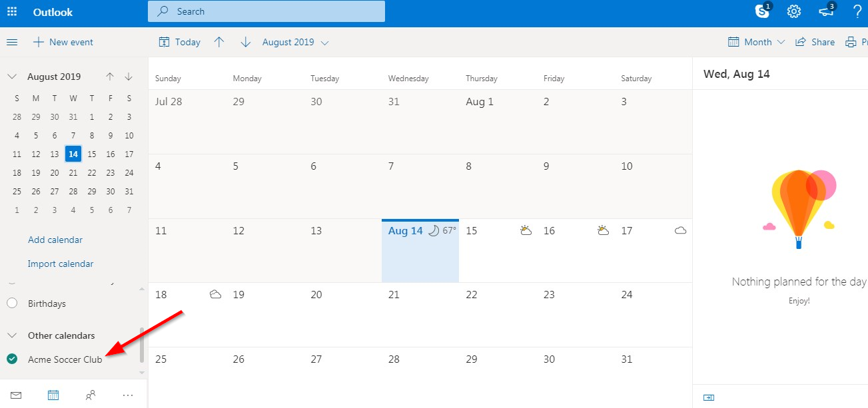Select day 10 in month grid
868x408 pixels.
point(653,186)
